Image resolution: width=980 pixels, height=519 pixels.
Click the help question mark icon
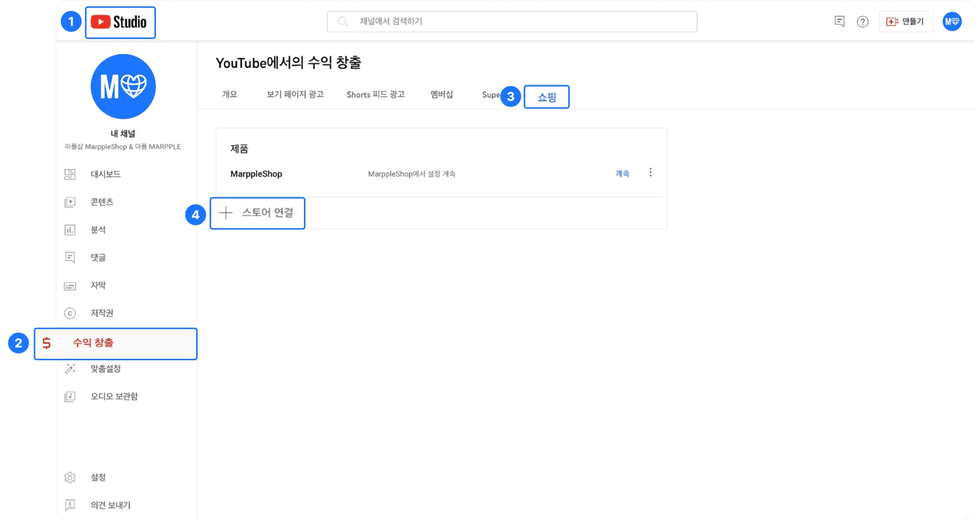(862, 22)
